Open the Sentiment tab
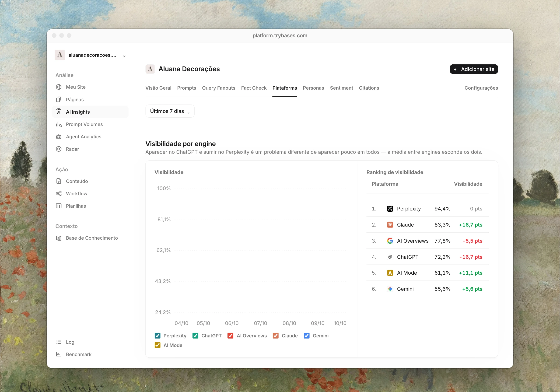560x392 pixels. (x=341, y=88)
